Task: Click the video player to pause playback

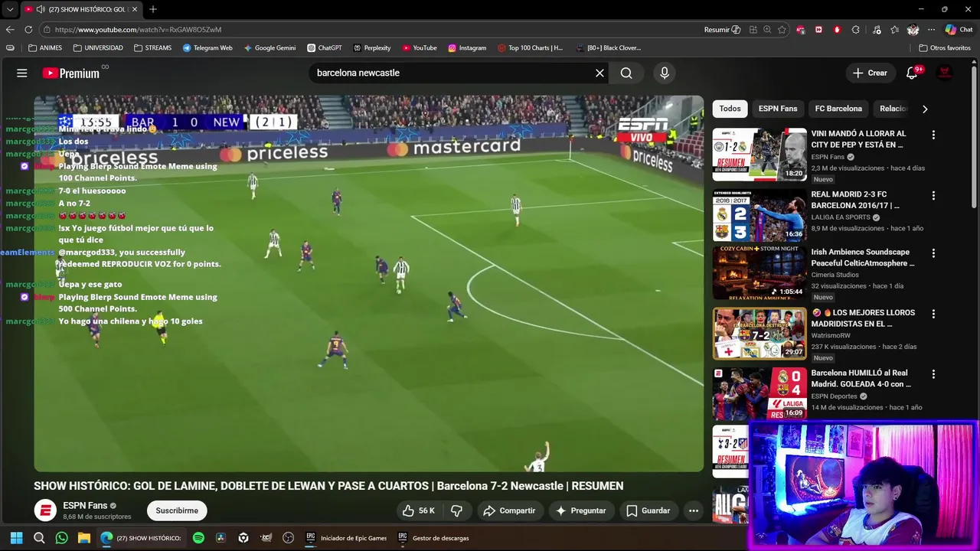Action: click(368, 283)
